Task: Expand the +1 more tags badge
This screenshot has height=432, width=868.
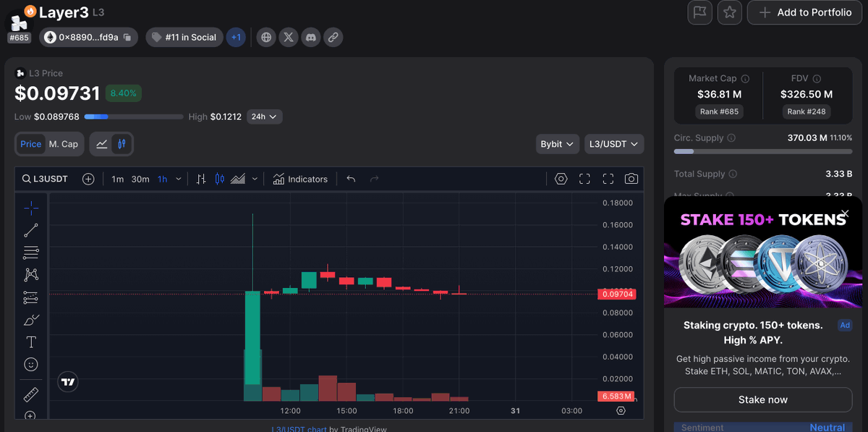Action: coord(236,37)
